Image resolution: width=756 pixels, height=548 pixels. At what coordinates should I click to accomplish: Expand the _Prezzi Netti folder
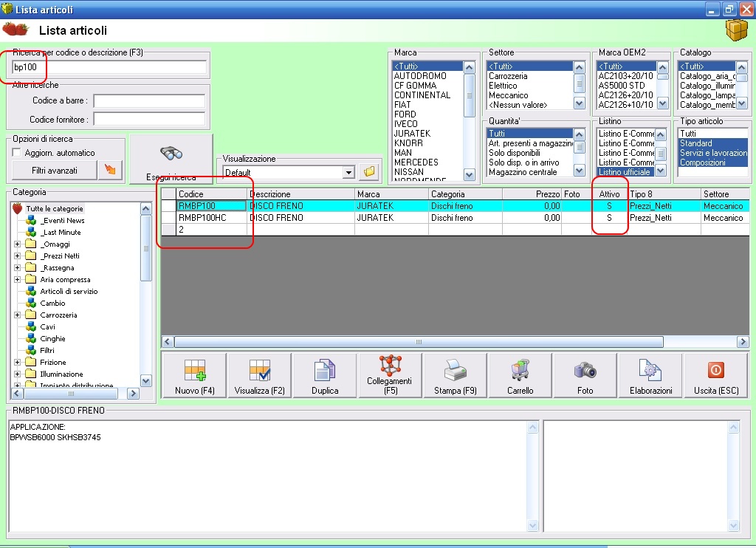18,256
